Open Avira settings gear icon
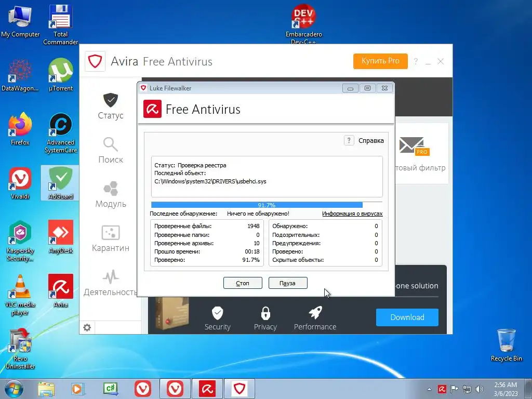 (87, 327)
